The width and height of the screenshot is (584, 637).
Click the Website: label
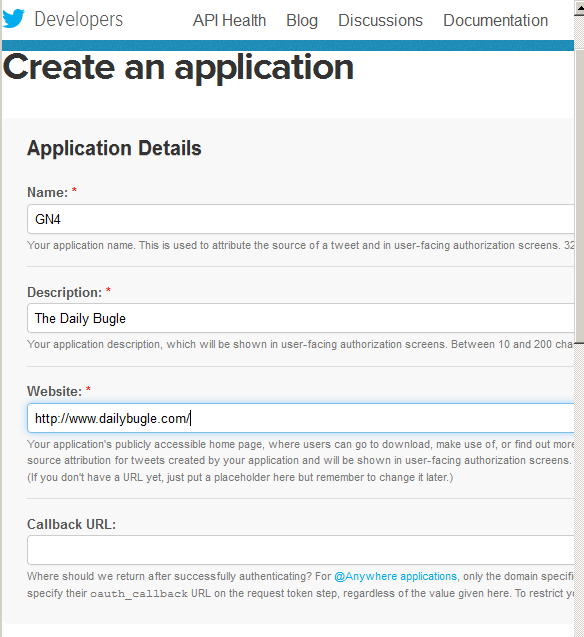tap(54, 391)
